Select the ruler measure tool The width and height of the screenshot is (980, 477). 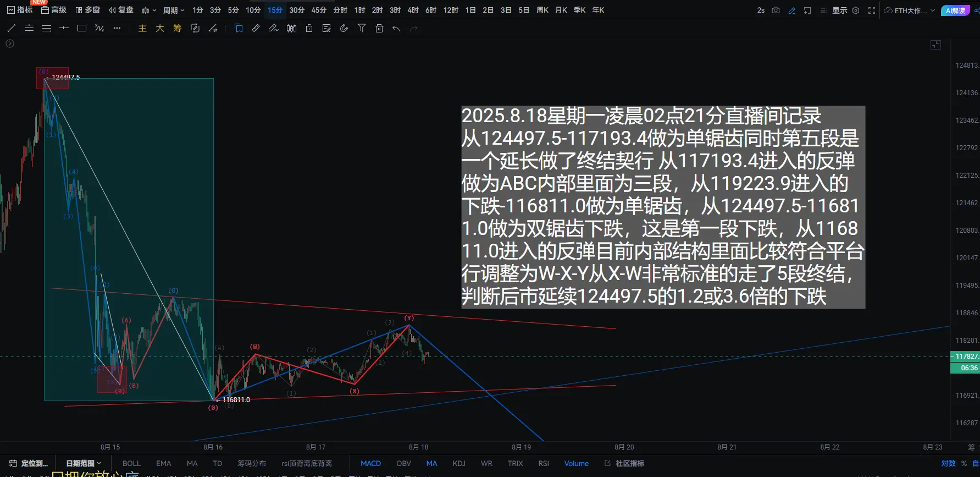(256, 28)
